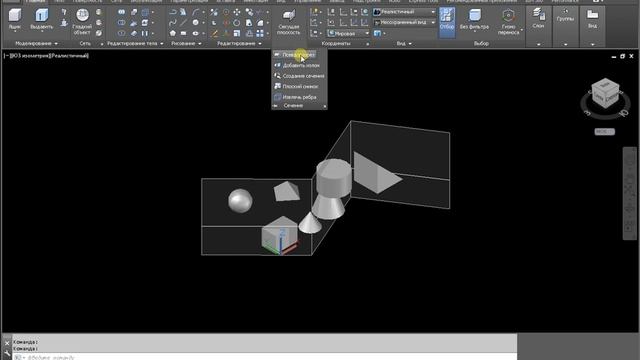Image resolution: width=640 pixels, height=360 pixels.
Task: Select the cylinder solid in the viewport
Action: coord(334,179)
